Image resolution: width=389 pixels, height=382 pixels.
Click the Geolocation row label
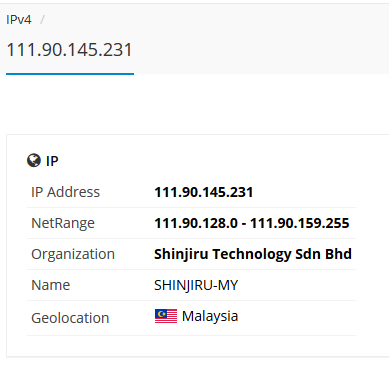point(70,318)
